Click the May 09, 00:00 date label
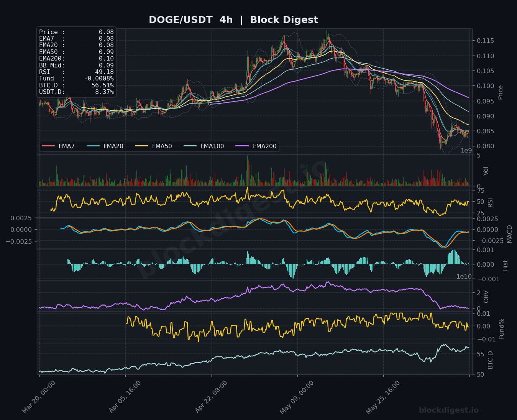Screen dimensions: 517x420 click(297, 397)
